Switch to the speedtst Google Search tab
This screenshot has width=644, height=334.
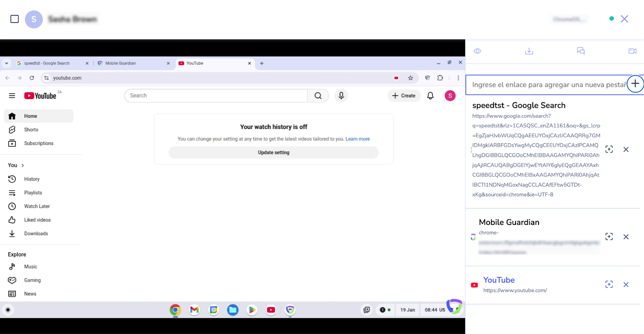tap(48, 63)
